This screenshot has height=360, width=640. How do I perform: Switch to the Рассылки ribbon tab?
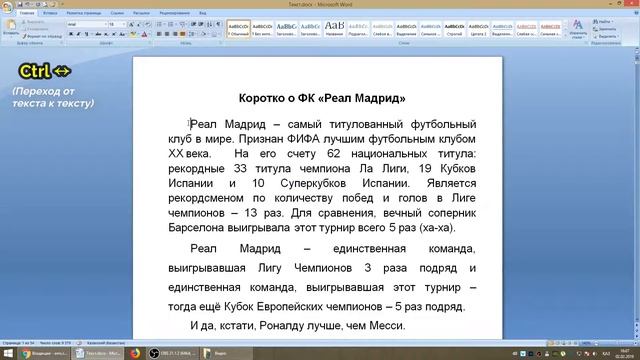pyautogui.click(x=141, y=13)
